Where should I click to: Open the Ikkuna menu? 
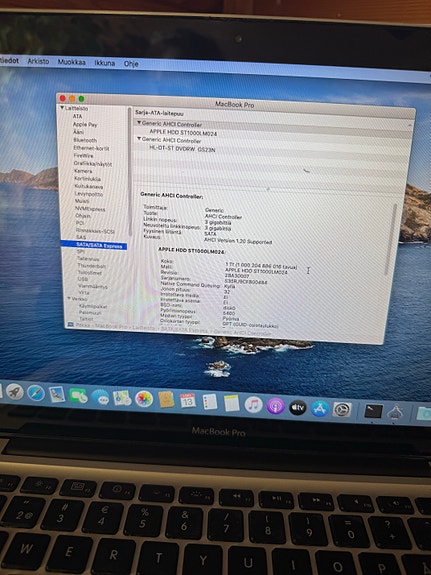click(105, 63)
